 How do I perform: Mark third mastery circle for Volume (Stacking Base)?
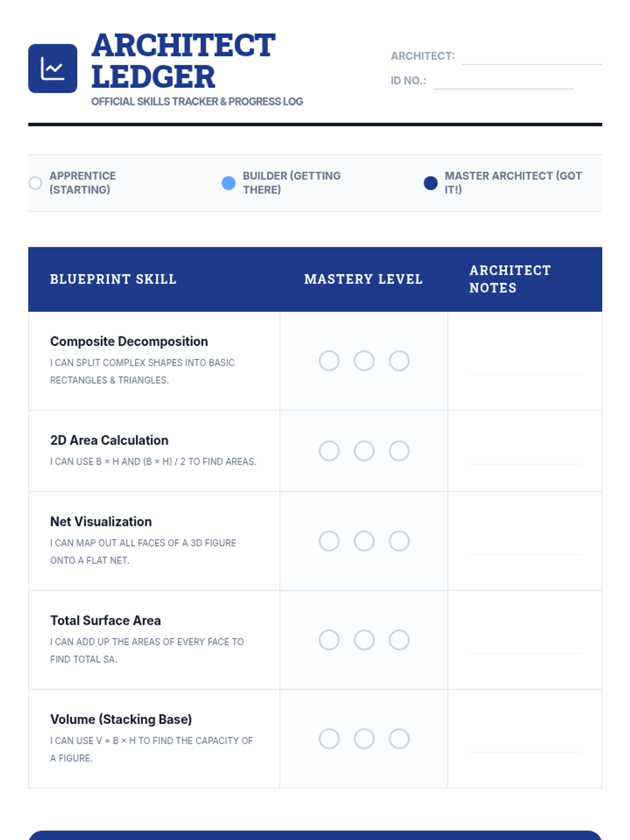click(399, 739)
